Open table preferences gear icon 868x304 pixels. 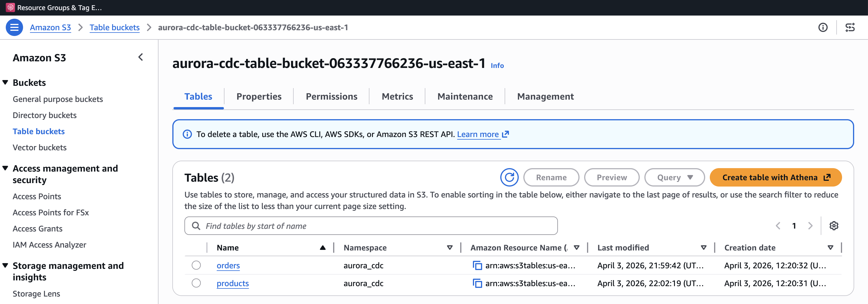pos(834,226)
